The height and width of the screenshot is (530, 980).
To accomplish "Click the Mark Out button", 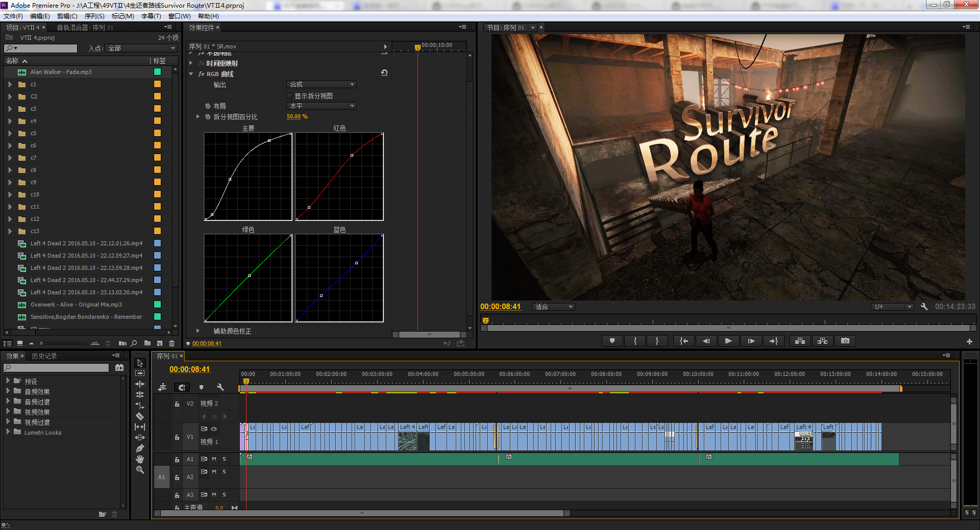I will (657, 341).
